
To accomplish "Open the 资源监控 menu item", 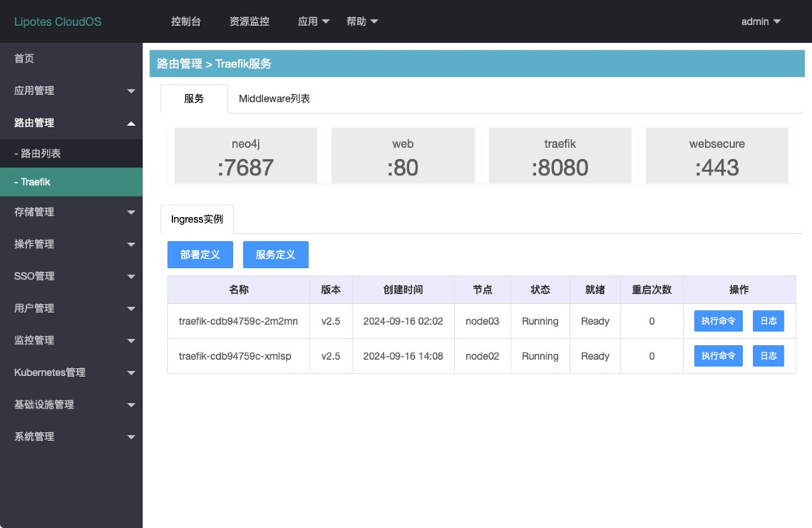I will tap(249, 22).
